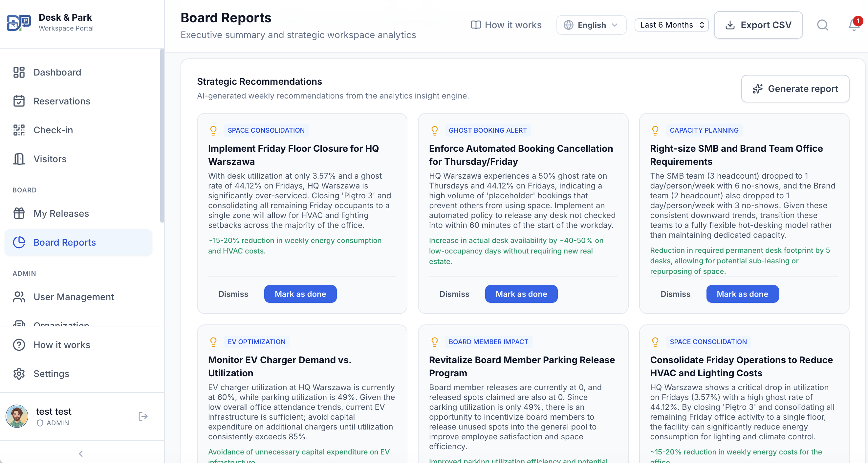Image resolution: width=868 pixels, height=463 pixels.
Task: Click the Visitors door icon
Action: 19,159
